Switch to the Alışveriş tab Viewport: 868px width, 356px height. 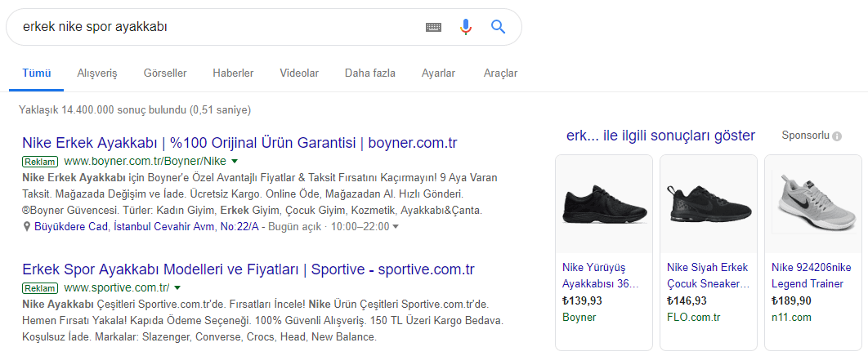point(97,73)
